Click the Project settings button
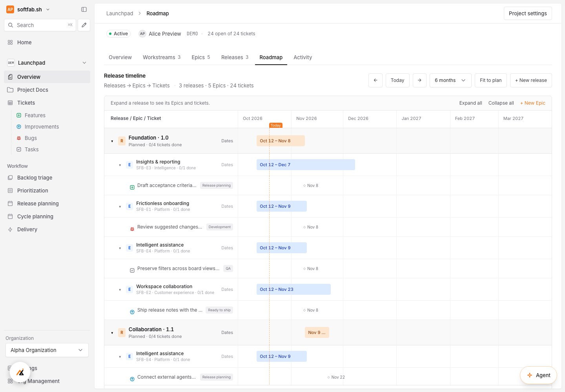 click(x=528, y=13)
